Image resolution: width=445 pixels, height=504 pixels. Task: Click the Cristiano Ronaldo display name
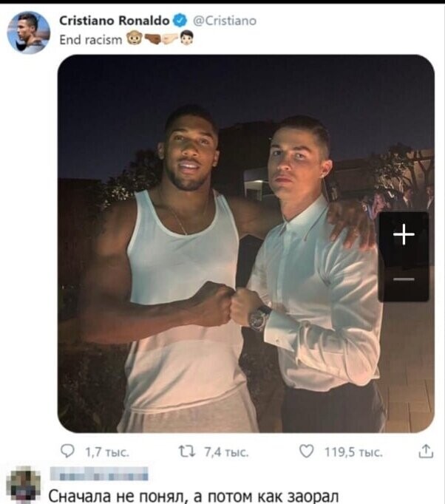(115, 21)
